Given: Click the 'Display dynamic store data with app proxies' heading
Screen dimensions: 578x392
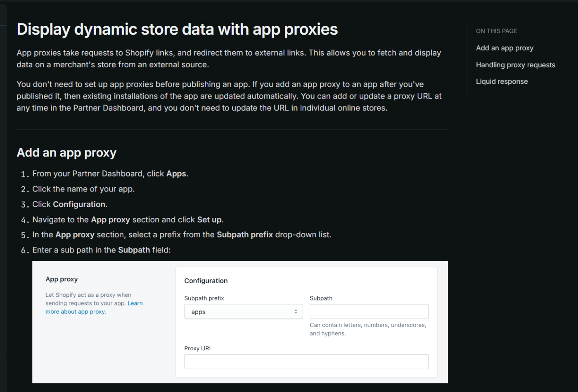Looking at the screenshot, I should [177, 29].
